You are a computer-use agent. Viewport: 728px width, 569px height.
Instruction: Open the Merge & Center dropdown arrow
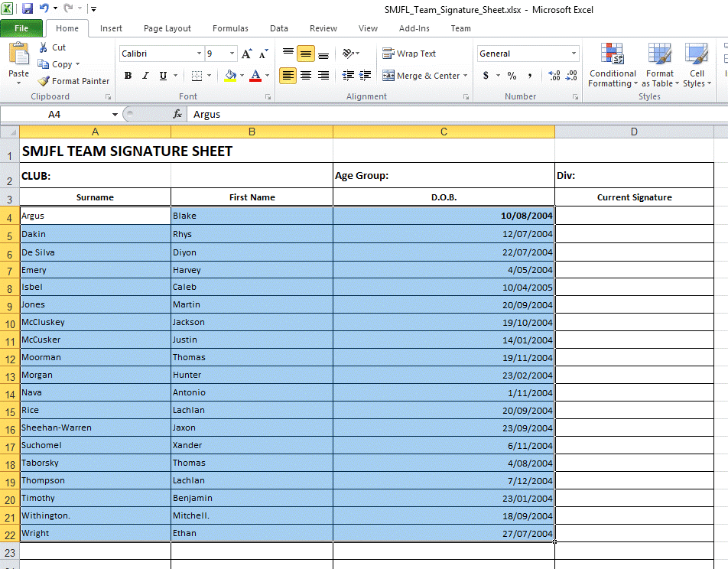465,76
